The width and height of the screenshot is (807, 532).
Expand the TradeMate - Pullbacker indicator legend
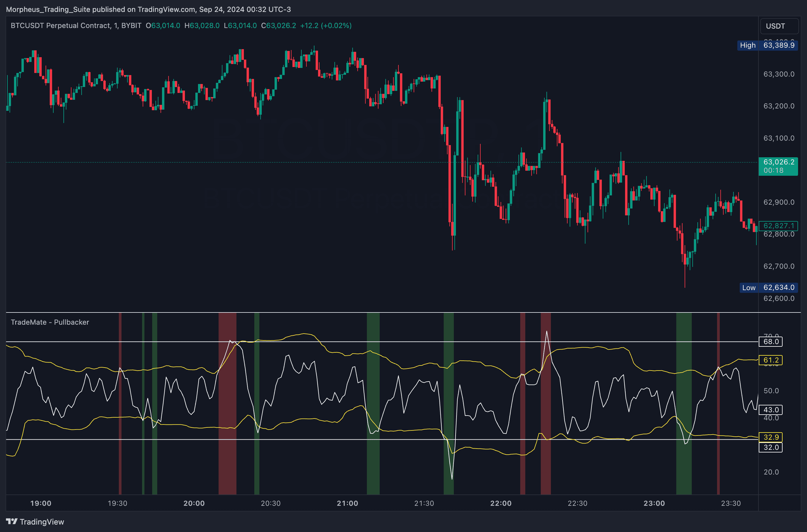pos(50,322)
